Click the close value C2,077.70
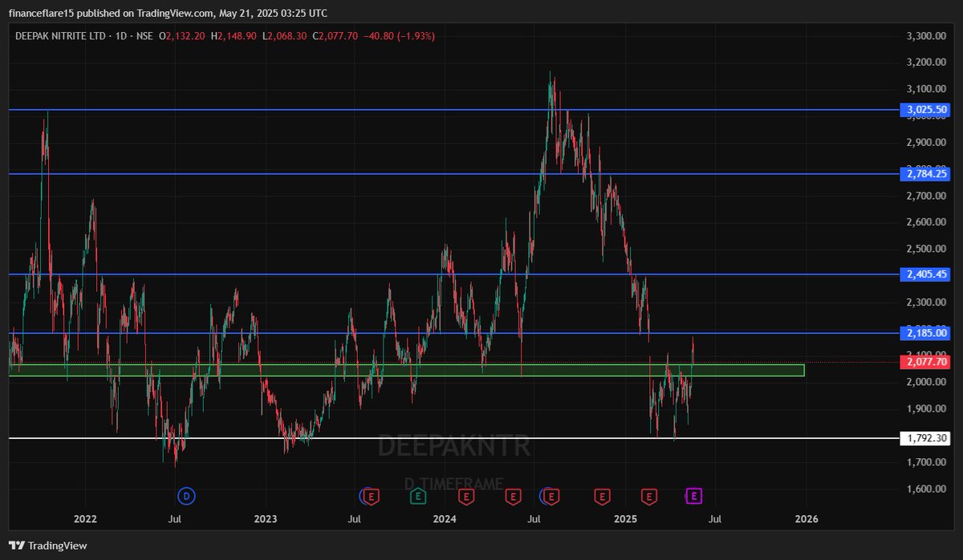The height and width of the screenshot is (560, 963). click(335, 35)
